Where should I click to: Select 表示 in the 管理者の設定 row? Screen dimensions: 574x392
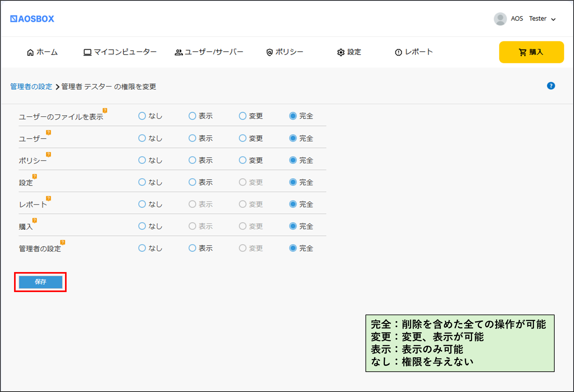point(192,248)
